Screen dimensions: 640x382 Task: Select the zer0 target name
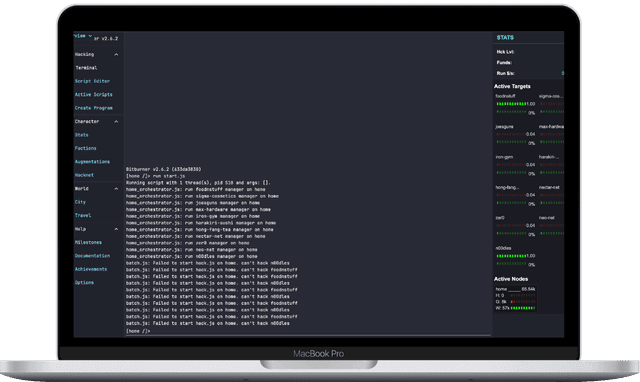[500, 218]
